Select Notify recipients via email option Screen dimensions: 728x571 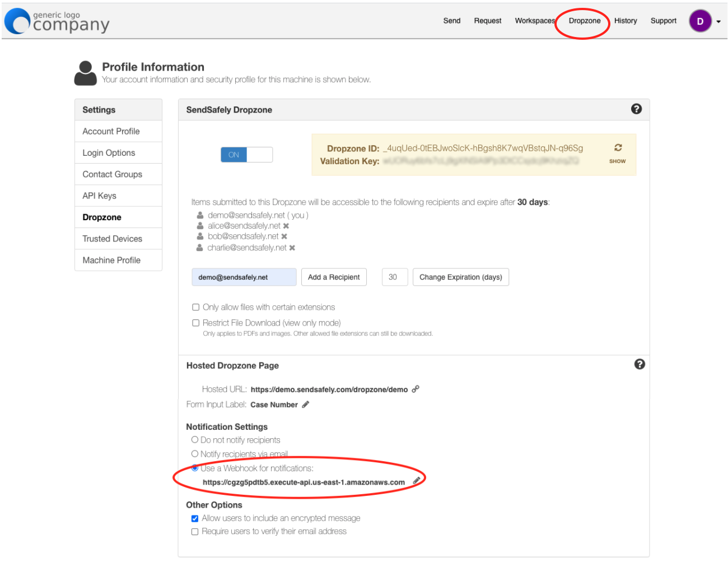click(x=195, y=454)
